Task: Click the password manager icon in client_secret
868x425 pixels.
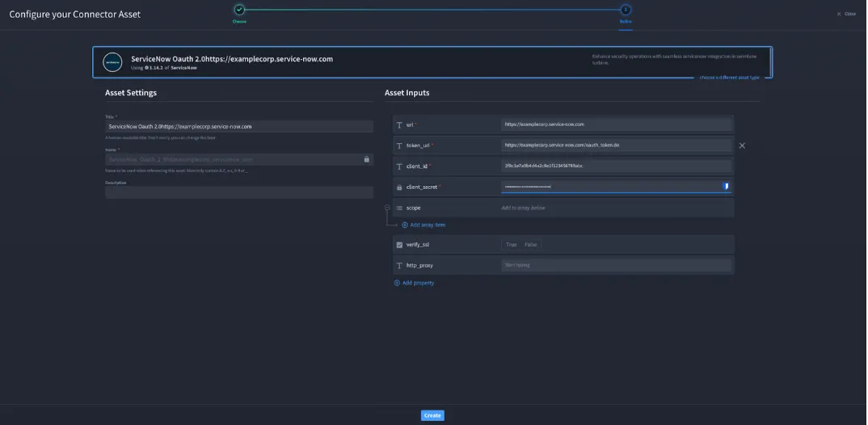Action: point(726,187)
